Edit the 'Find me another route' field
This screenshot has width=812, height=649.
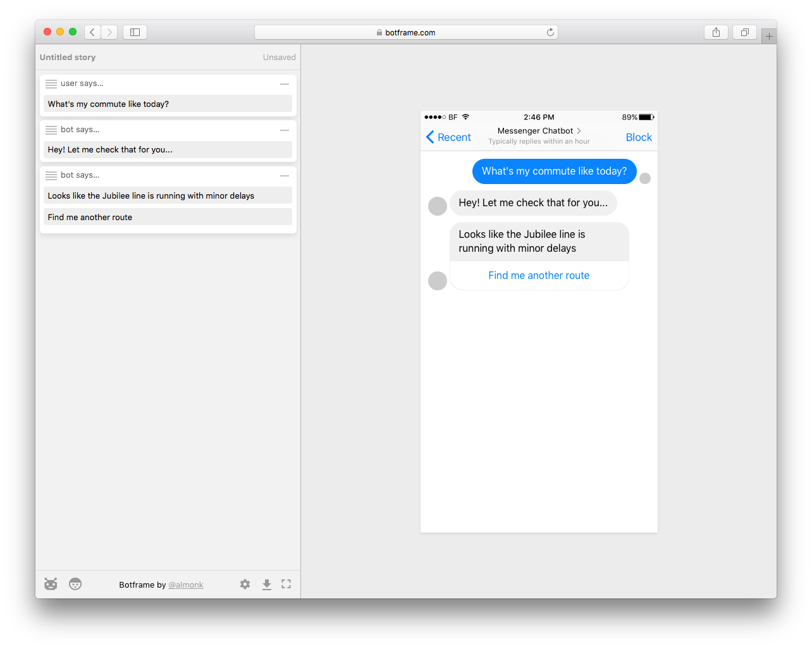[x=168, y=217]
